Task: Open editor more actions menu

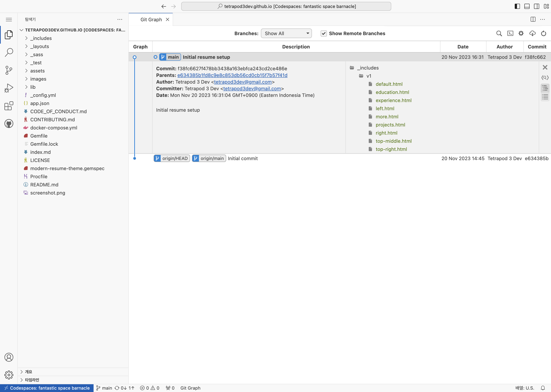Action: click(542, 19)
